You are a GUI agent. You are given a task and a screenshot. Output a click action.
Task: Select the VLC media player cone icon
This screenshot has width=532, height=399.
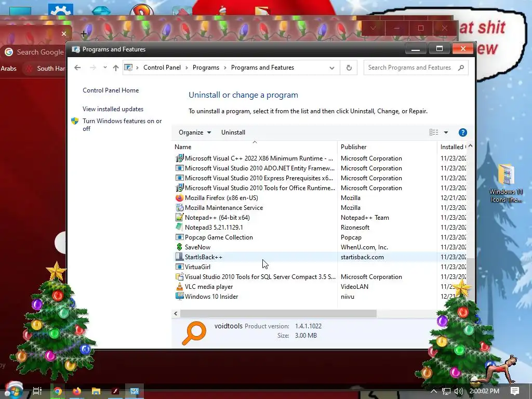pos(179,286)
